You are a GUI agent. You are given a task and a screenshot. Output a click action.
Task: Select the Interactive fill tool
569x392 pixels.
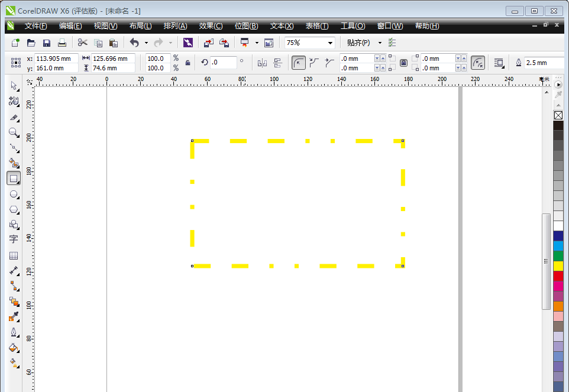[14, 363]
